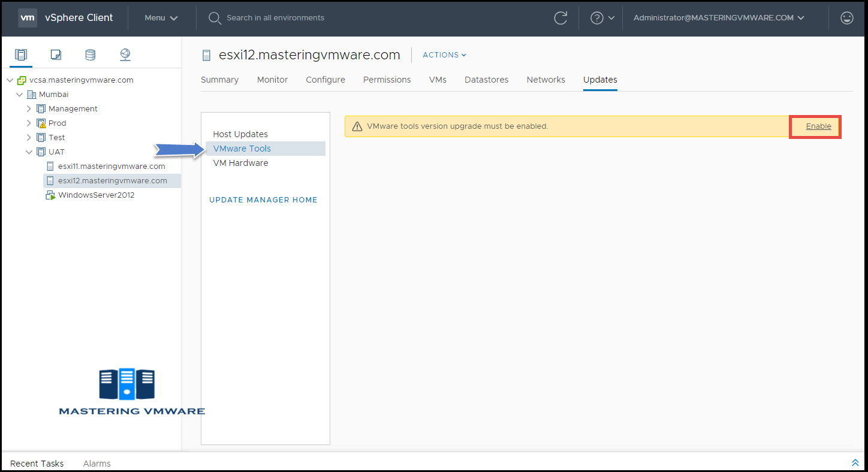Switch to the VMs tab
The width and height of the screenshot is (868, 472).
[438, 80]
